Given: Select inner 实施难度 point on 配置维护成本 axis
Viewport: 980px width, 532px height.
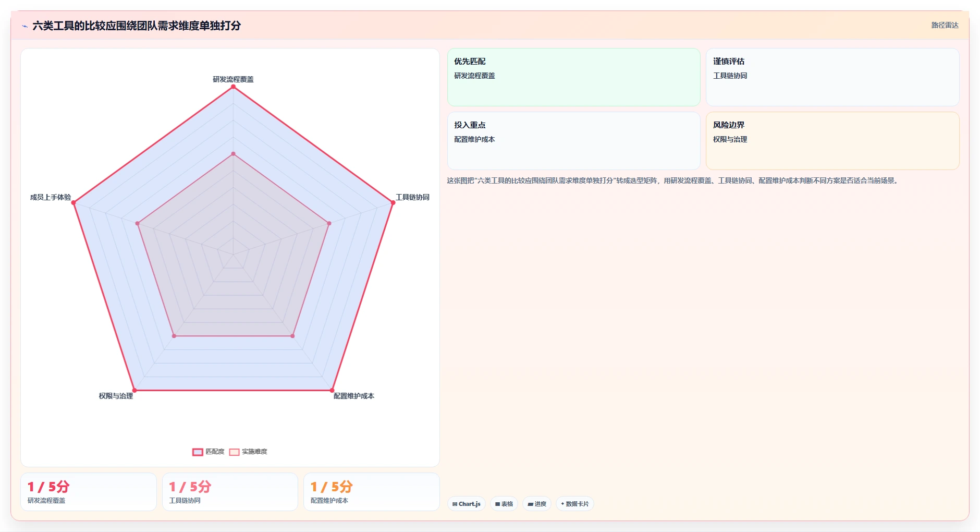Looking at the screenshot, I should click(x=292, y=336).
